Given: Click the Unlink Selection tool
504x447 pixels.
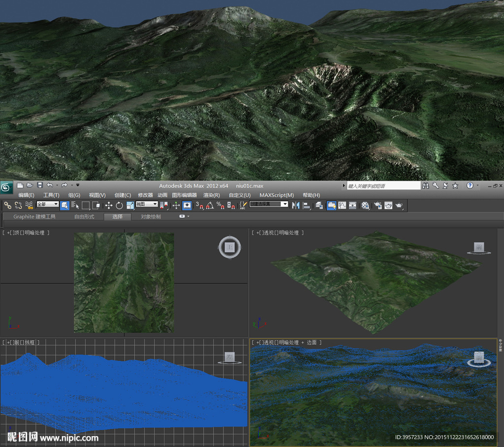Looking at the screenshot, I should pos(18,205).
